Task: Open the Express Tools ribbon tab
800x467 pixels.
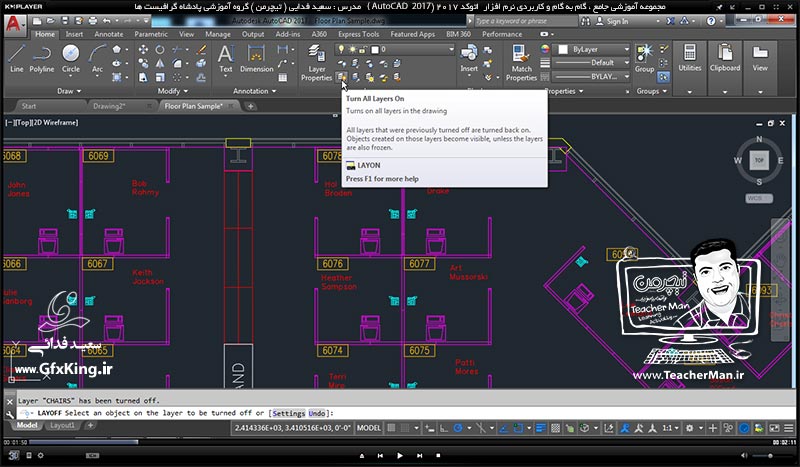Action: (x=358, y=34)
